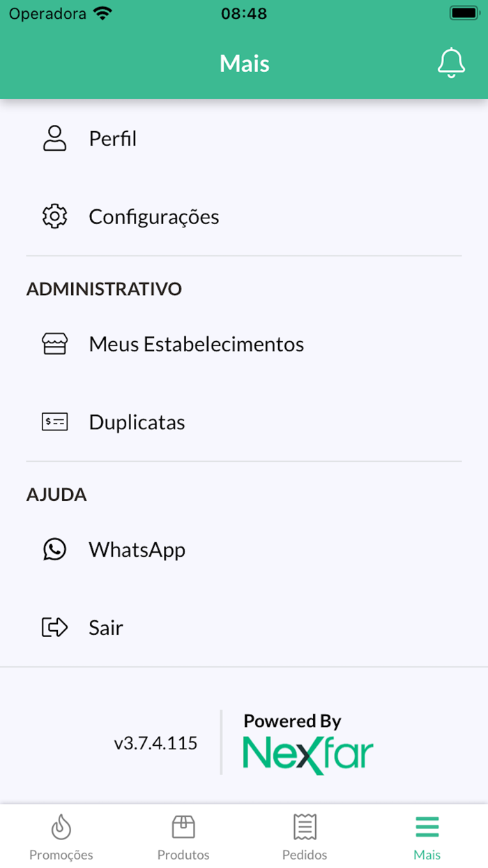The width and height of the screenshot is (488, 868).
Task: Open the notification bell icon
Action: click(x=451, y=62)
